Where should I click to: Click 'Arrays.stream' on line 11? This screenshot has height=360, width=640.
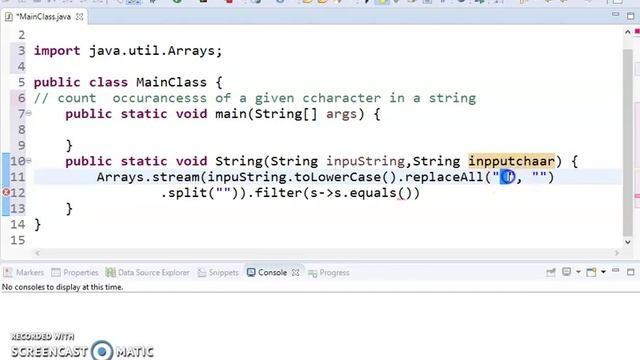click(148, 177)
